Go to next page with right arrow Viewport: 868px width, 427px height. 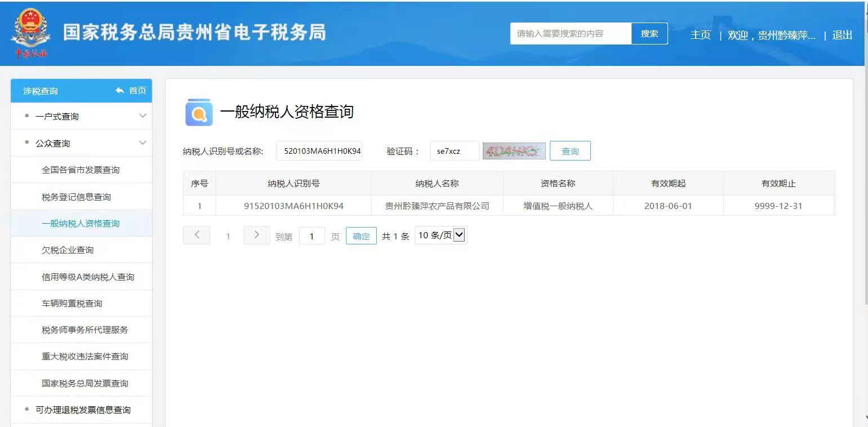(x=256, y=235)
